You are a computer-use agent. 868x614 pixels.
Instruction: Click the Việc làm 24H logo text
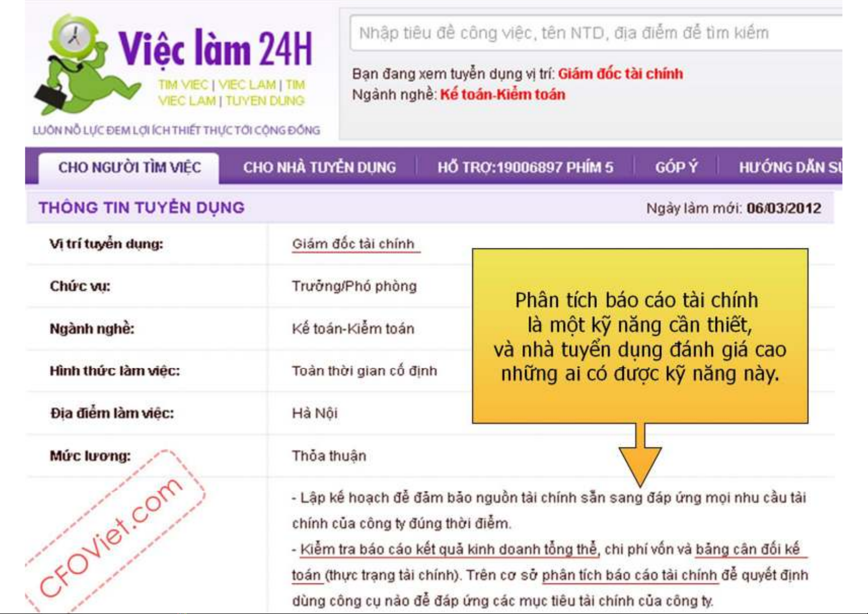click(215, 49)
